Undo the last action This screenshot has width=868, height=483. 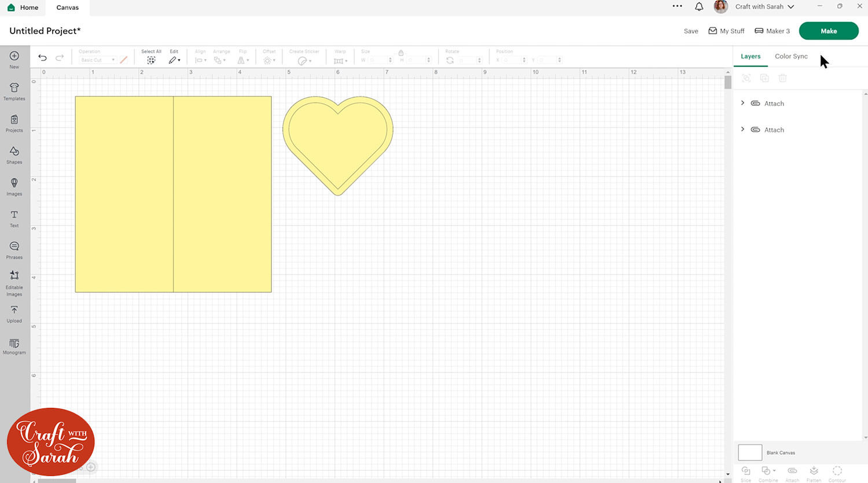[x=42, y=57]
